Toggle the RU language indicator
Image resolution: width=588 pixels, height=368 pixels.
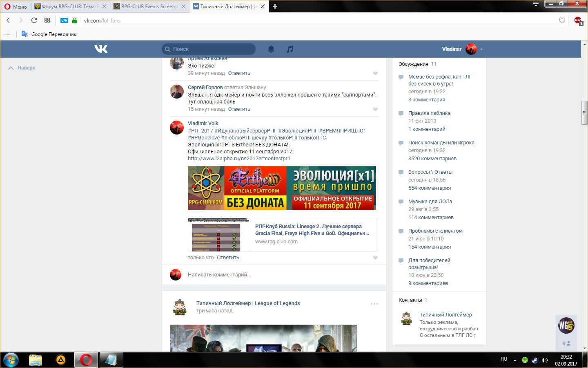[x=504, y=359]
